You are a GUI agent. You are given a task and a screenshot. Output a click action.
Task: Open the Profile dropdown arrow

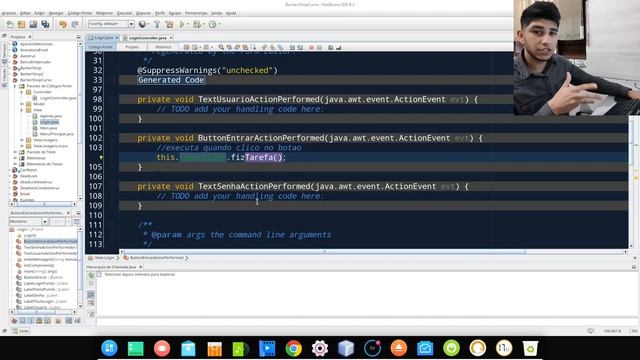219,24
